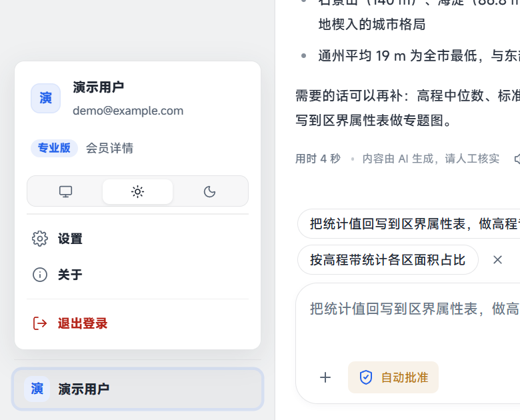
Task: Switch to dark theme moon icon
Action: pos(209,191)
